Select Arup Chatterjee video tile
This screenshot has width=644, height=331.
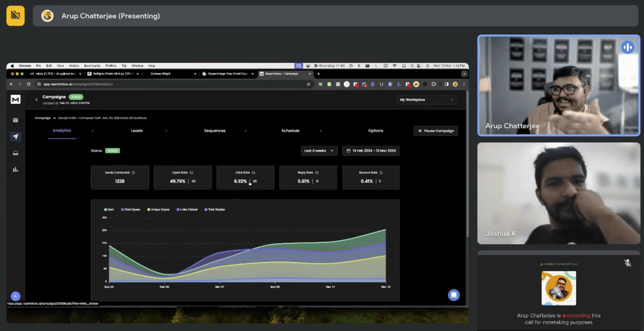tap(559, 85)
